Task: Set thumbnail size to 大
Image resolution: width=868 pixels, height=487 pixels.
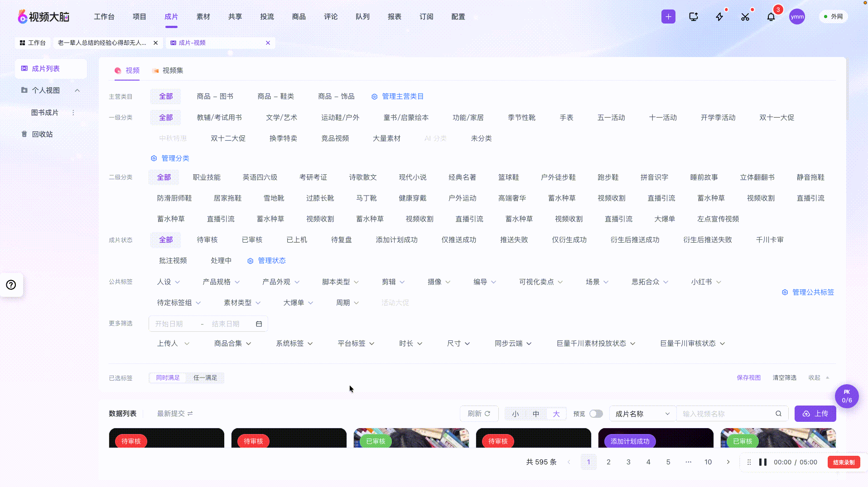Action: 556,414
